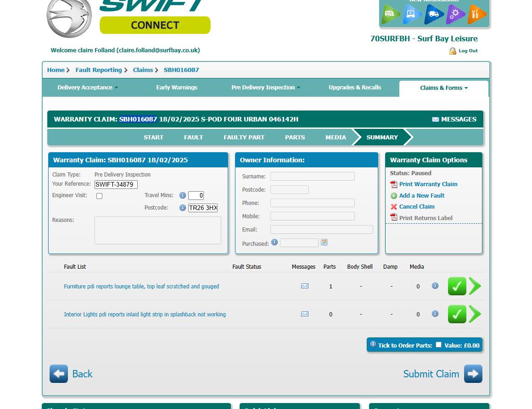The height and width of the screenshot is (409, 532).
Task: Click the green Add a New Fault plus icon
Action: (x=393, y=196)
